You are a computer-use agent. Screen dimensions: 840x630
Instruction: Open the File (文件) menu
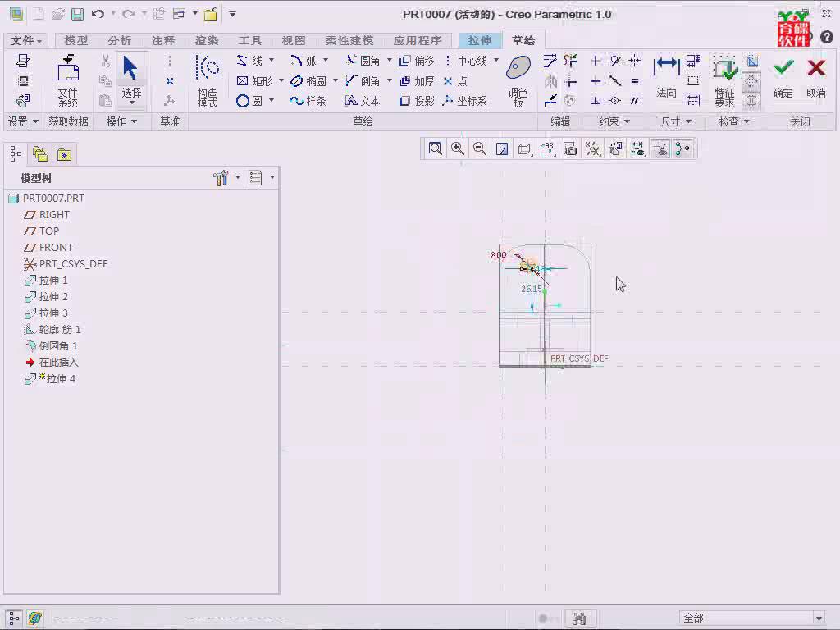point(25,40)
